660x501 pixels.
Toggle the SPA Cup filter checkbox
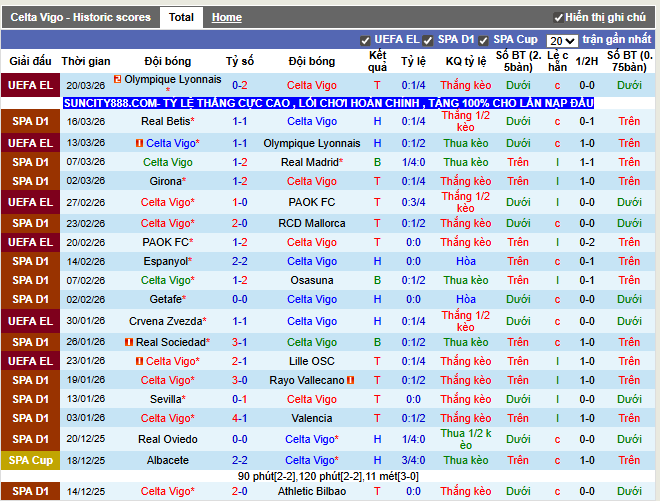click(x=484, y=40)
